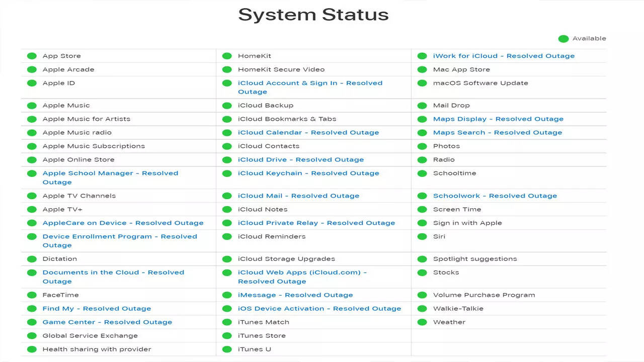This screenshot has height=362, width=644.
Task: Click the status dot for HomeKit
Action: 227,56
